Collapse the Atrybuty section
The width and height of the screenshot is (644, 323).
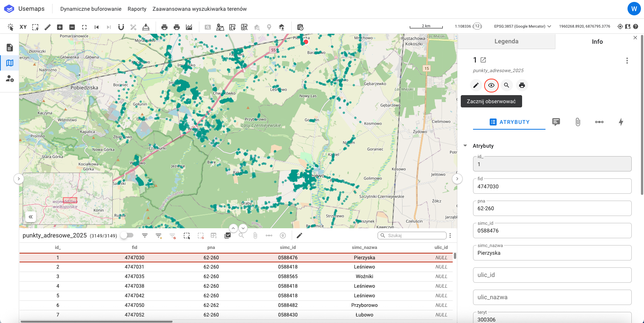[x=465, y=146]
